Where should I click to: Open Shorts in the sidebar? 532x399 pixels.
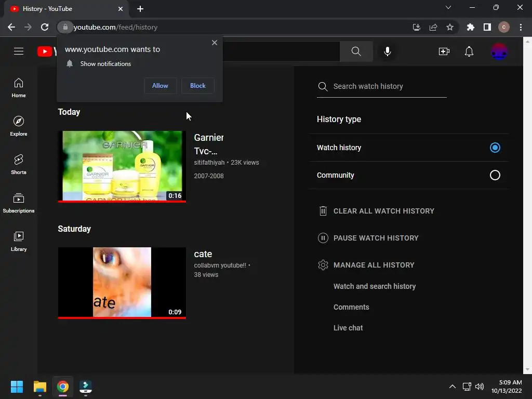pos(19,164)
